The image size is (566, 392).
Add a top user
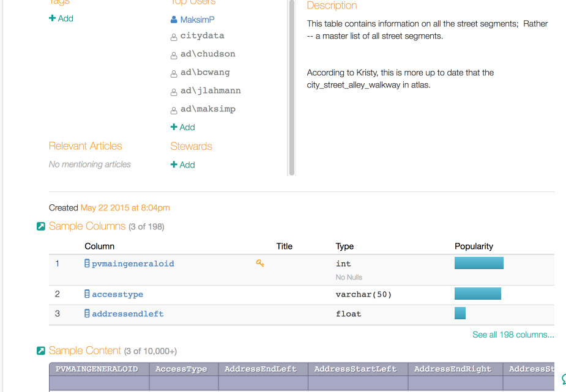[x=183, y=127]
